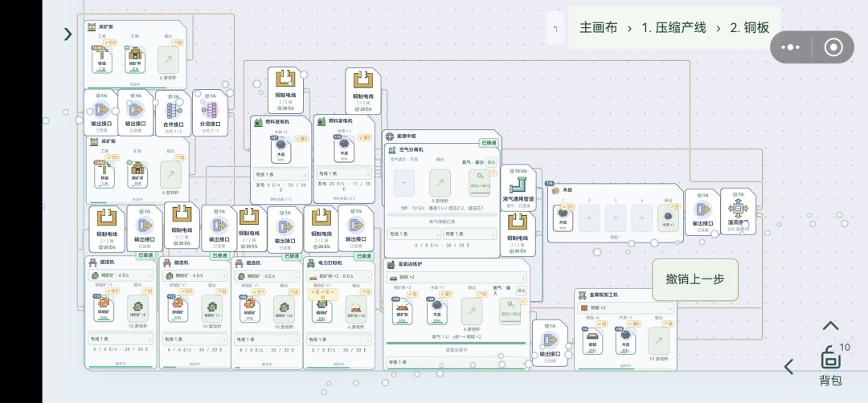
Task: Open the 背包 backpack
Action: coord(829,364)
